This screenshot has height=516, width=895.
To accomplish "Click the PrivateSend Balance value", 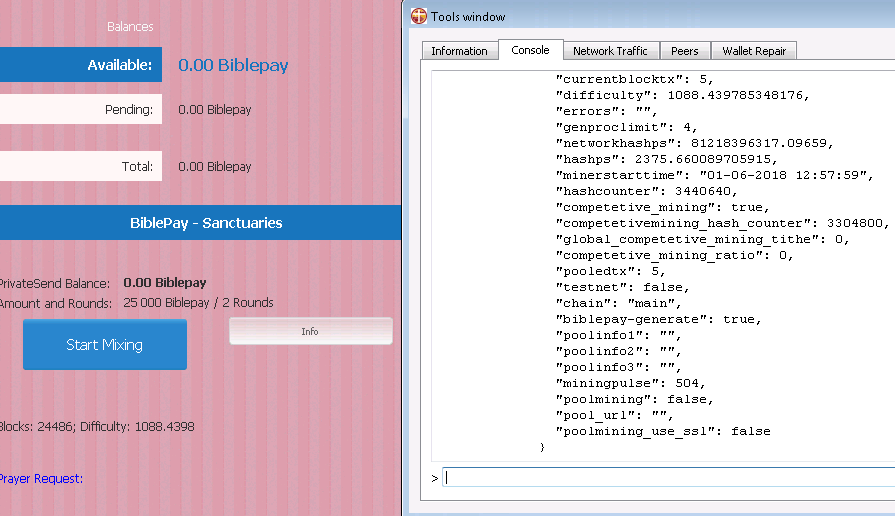I will (165, 283).
